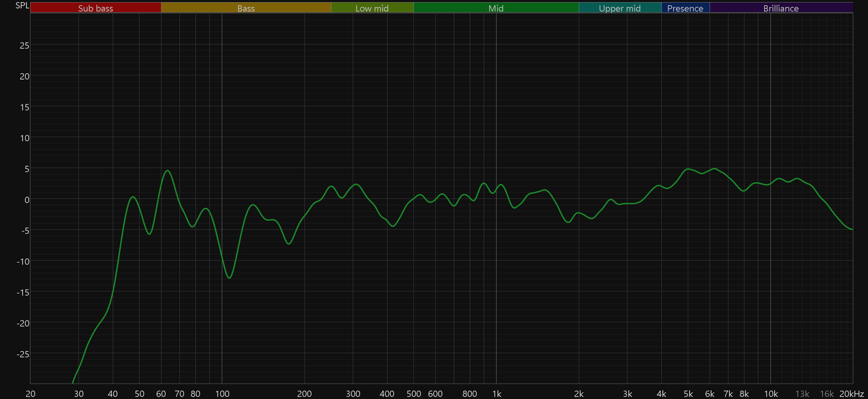This screenshot has height=399, width=868.
Task: Click the Mid frequency band header
Action: click(x=496, y=8)
